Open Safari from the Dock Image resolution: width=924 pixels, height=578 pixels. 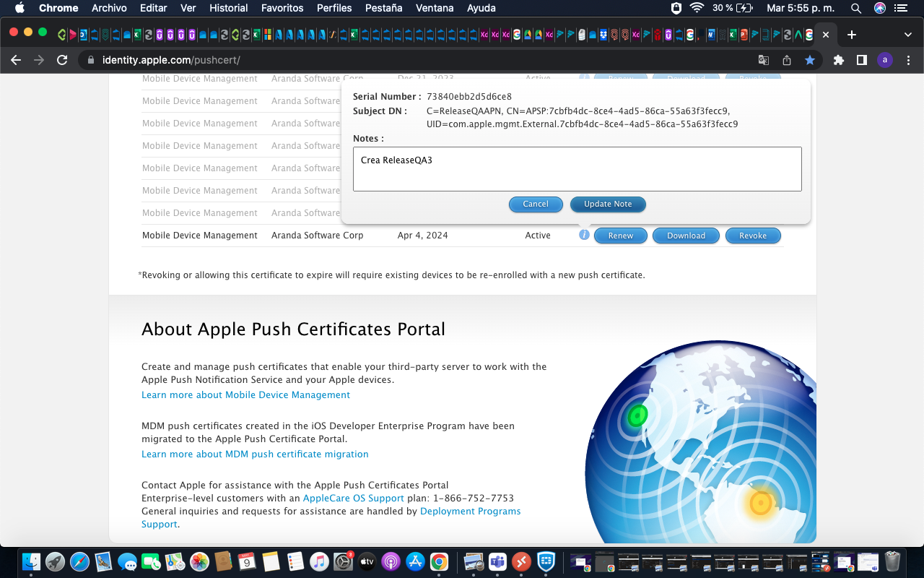pyautogui.click(x=79, y=561)
